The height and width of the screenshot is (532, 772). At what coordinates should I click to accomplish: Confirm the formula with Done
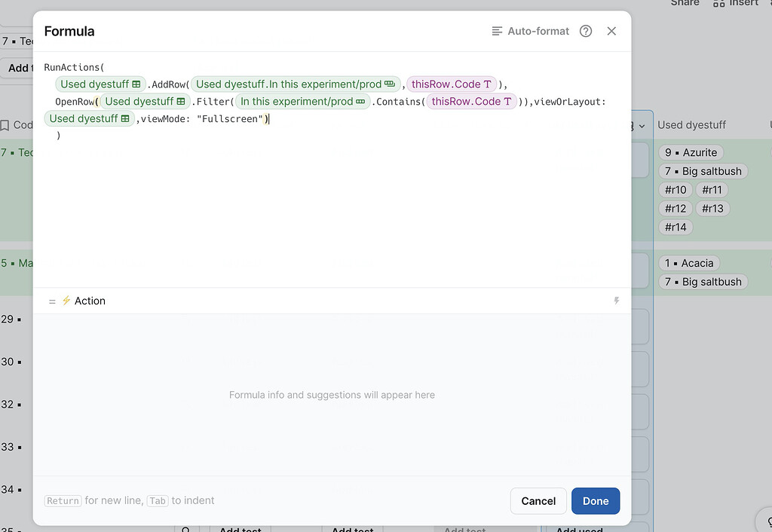click(x=596, y=500)
